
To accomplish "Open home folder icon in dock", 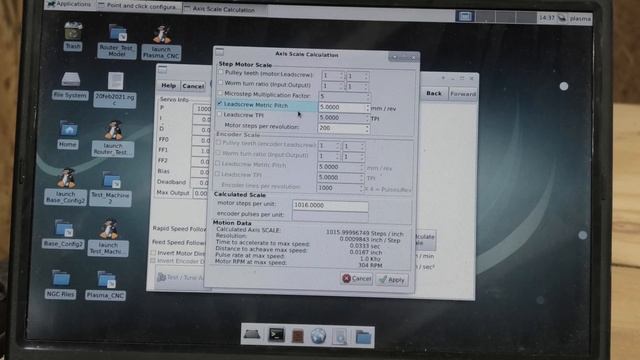I will (363, 337).
